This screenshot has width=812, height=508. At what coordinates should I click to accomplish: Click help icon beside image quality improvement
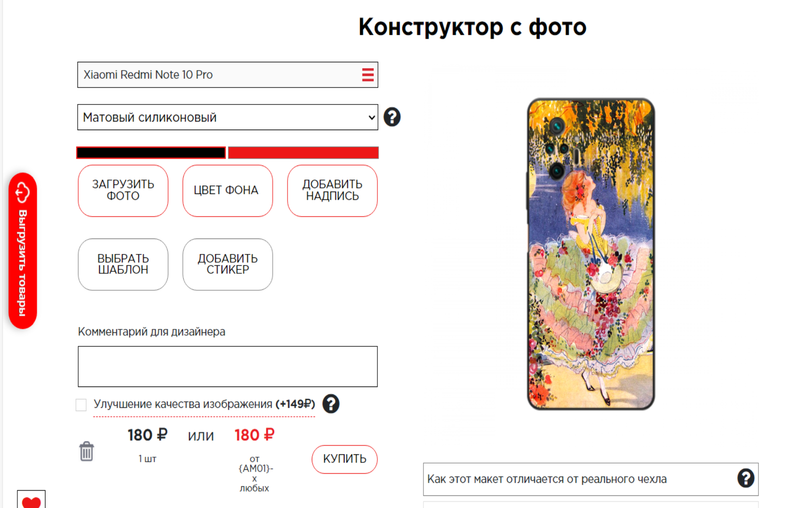(331, 404)
